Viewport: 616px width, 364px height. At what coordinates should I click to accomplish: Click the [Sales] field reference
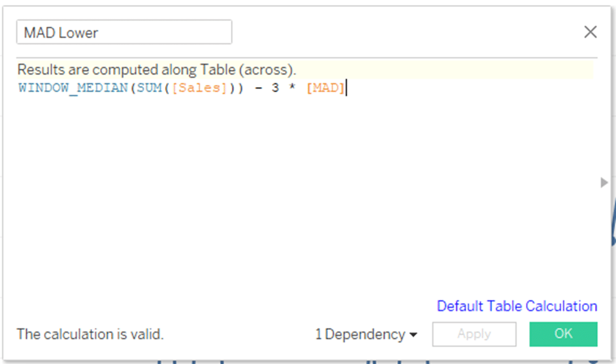point(200,88)
